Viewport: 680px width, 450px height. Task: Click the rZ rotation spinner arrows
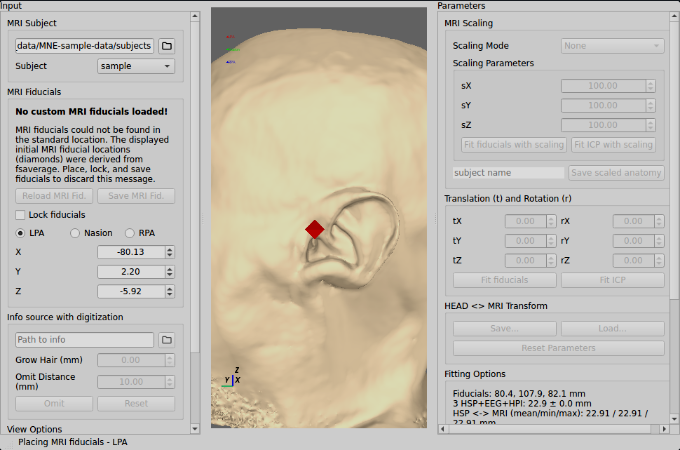pyautogui.click(x=659, y=261)
